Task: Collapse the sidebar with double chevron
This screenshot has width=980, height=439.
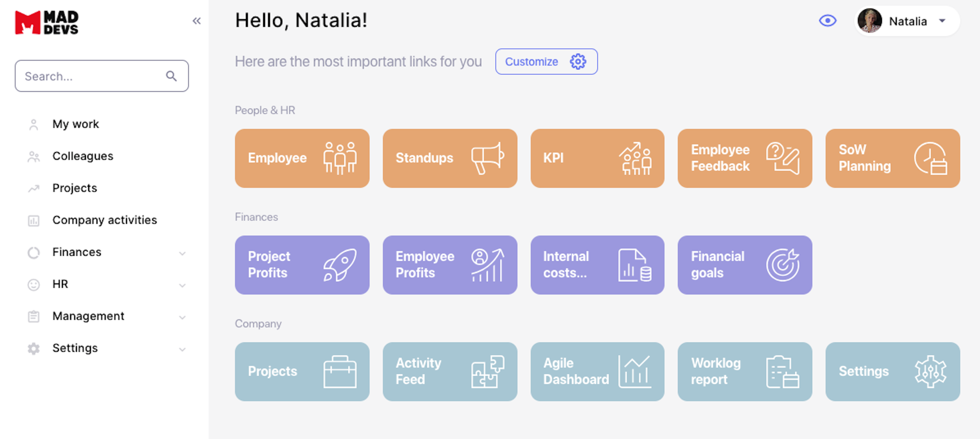Action: [x=197, y=21]
